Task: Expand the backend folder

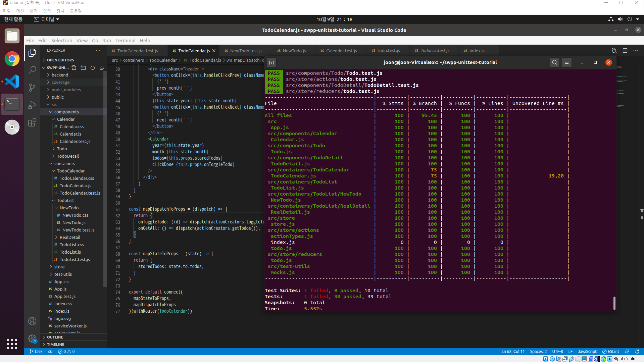Action: tap(60, 75)
